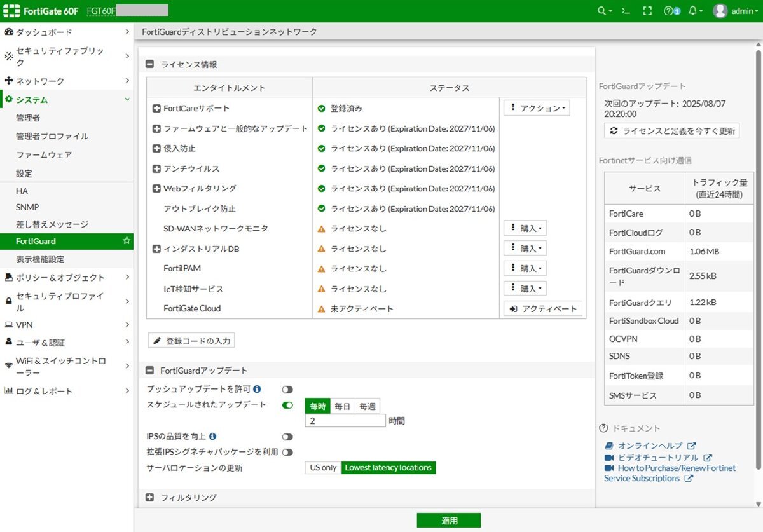Click the green check icon beside 登録済み
Viewport: 763px width, 532px height.
pyautogui.click(x=322, y=109)
